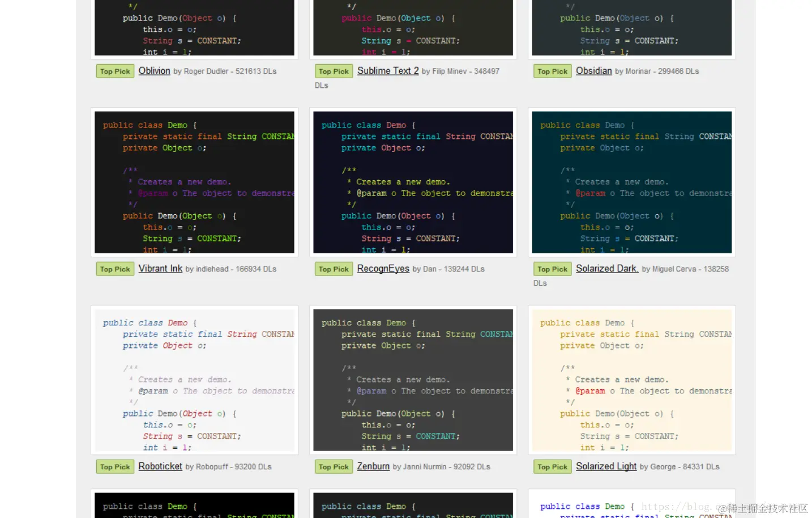The height and width of the screenshot is (518, 812).
Task: Open the Roboticket theme link
Action: 160,466
